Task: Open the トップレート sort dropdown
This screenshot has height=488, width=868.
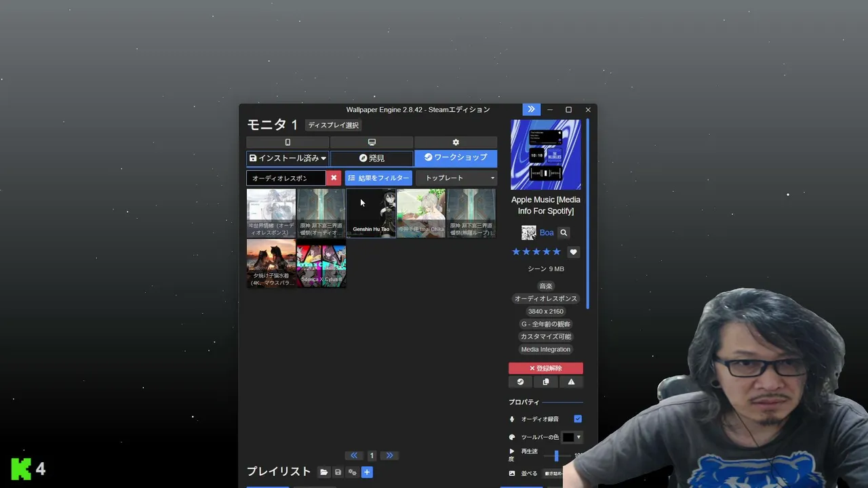Action: click(x=456, y=178)
